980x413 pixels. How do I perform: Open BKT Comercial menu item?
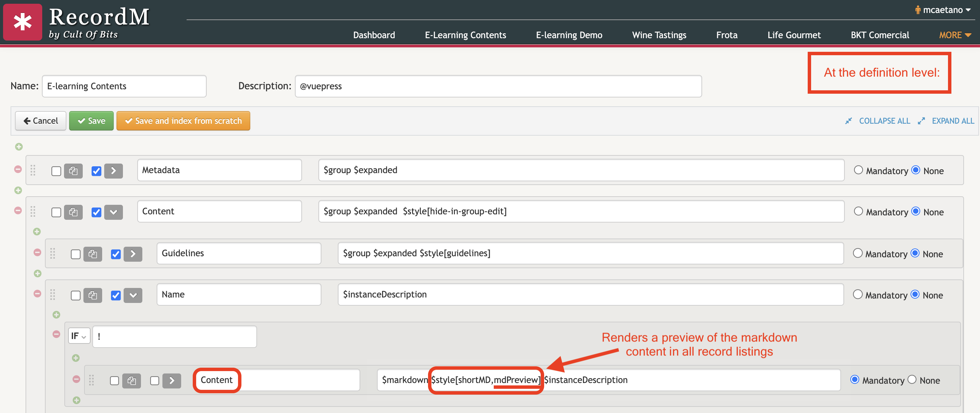click(880, 35)
